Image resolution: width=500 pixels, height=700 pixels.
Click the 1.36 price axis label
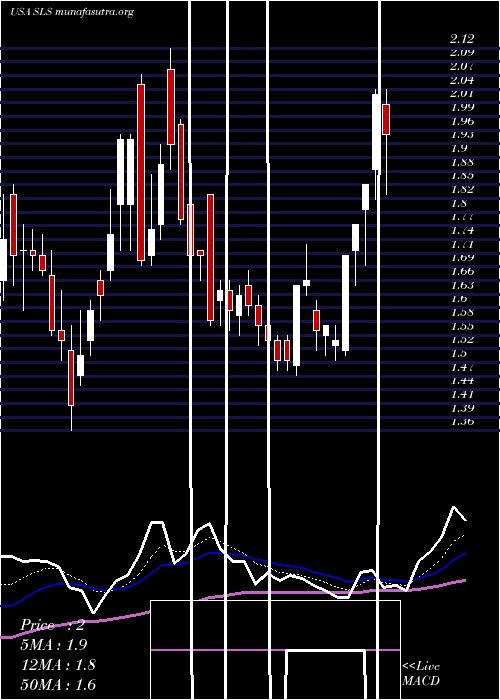pyautogui.click(x=462, y=422)
